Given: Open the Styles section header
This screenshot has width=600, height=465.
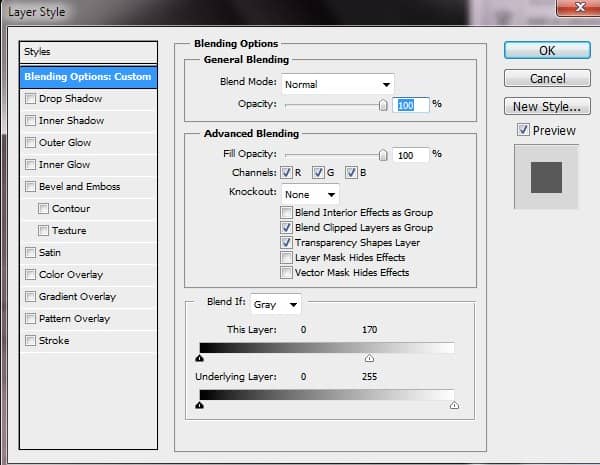Looking at the screenshot, I should [x=88, y=52].
